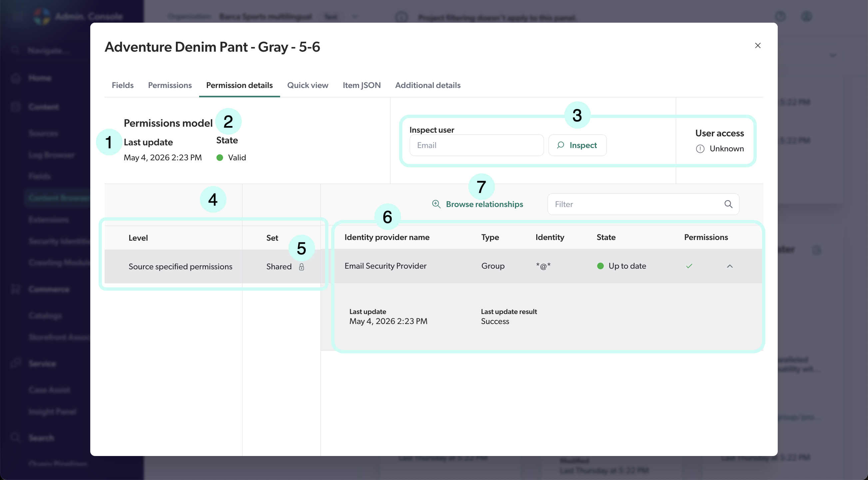Click the Permissions column header
Screen dimensions: 868x480
tap(706, 237)
